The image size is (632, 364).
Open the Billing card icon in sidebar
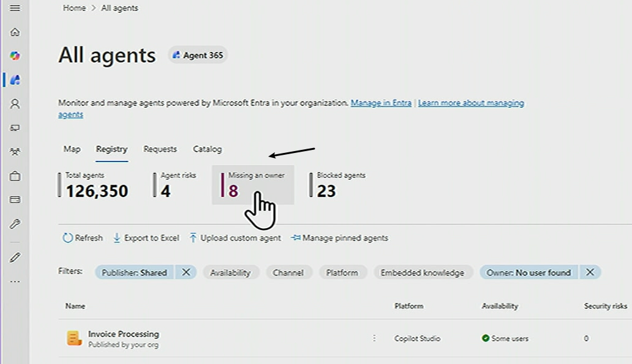pyautogui.click(x=15, y=199)
